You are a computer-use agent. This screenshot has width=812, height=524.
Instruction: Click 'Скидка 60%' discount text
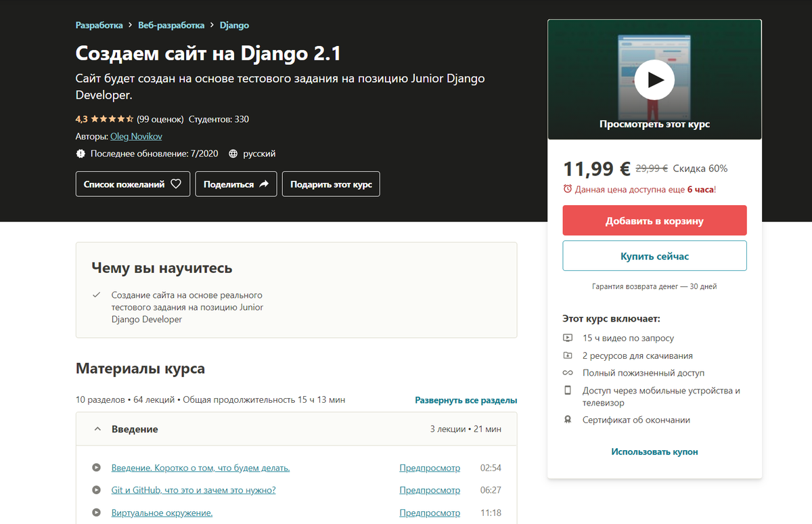point(700,169)
